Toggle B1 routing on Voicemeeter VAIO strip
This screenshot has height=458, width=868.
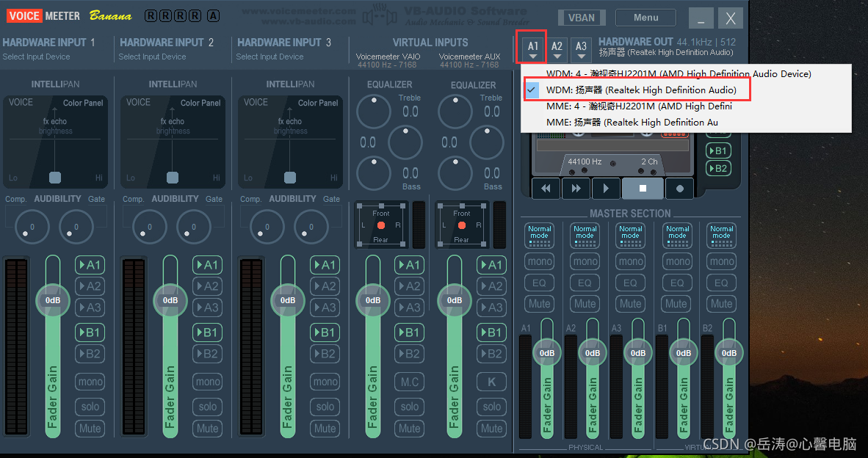click(409, 332)
